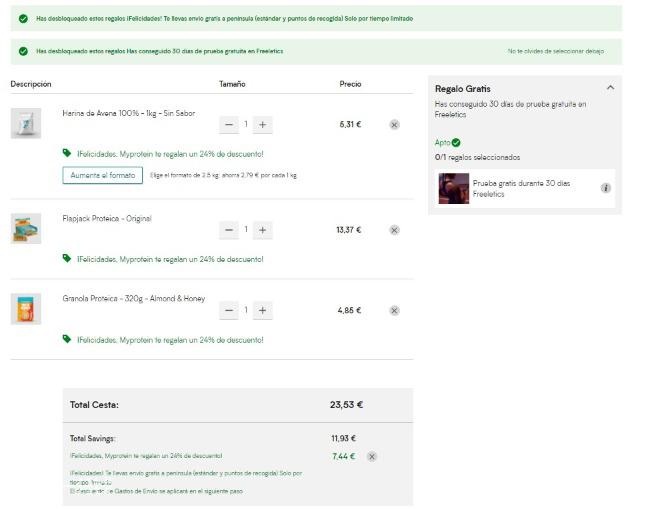Click the Harina de Avena product thumbnail

[x=26, y=123]
